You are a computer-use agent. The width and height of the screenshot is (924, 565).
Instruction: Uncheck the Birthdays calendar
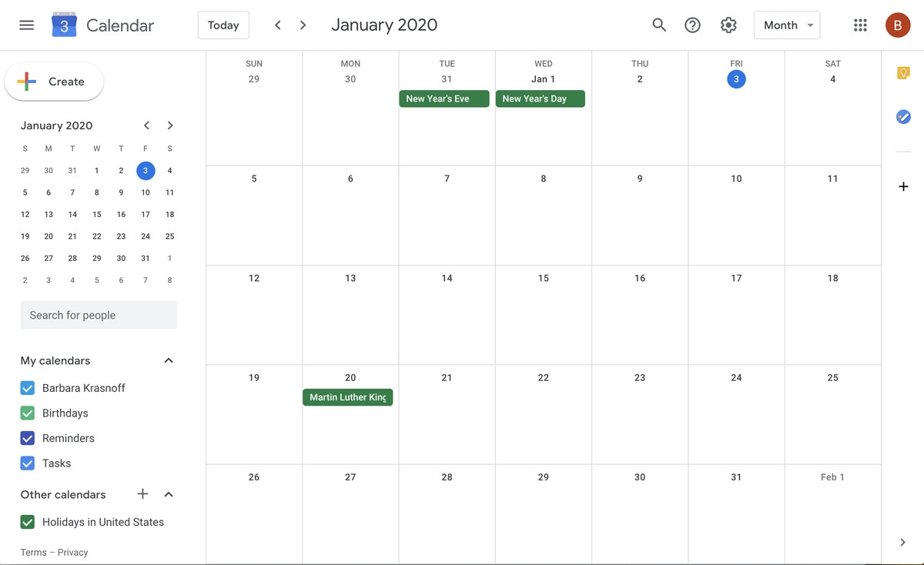(x=28, y=413)
